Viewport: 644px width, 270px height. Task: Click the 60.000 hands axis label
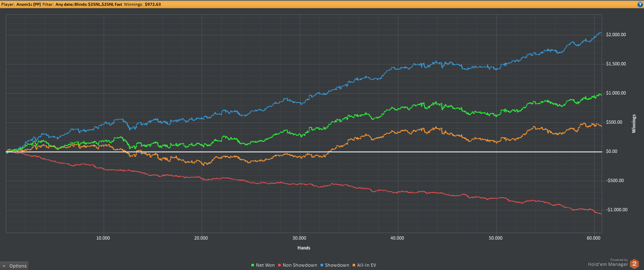(594, 238)
